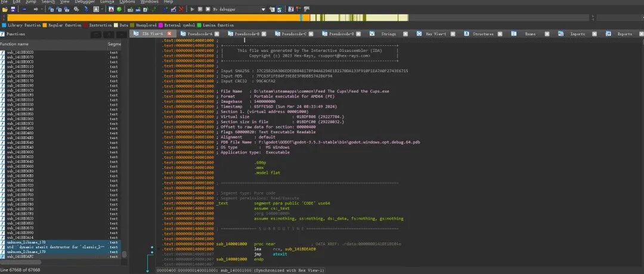This screenshot has height=274, width=644.
Task: Click the PDB File Name comment line
Action: [318, 142]
